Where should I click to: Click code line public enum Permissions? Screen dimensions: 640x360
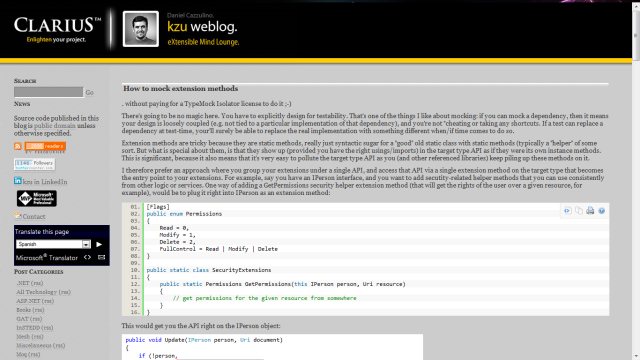coord(184,214)
